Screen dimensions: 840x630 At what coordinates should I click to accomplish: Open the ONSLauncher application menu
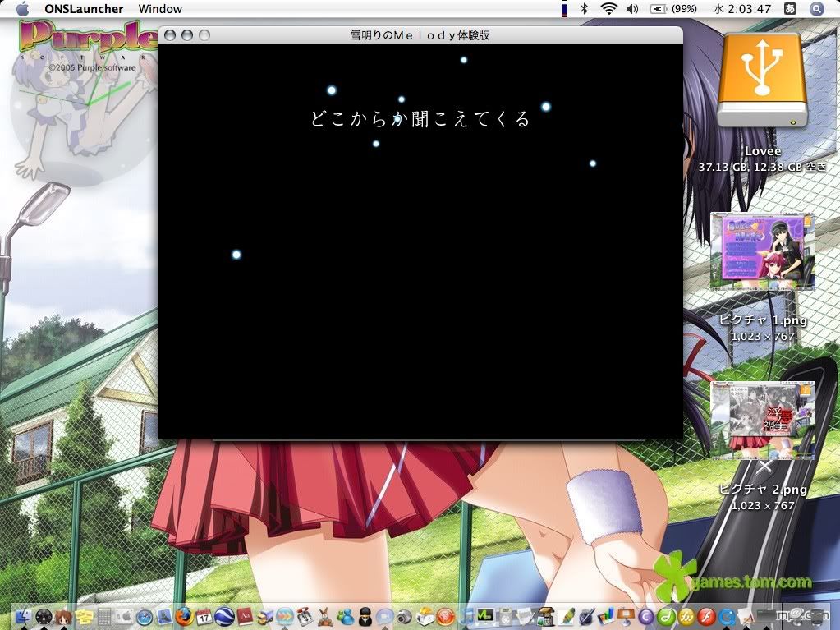pyautogui.click(x=84, y=9)
